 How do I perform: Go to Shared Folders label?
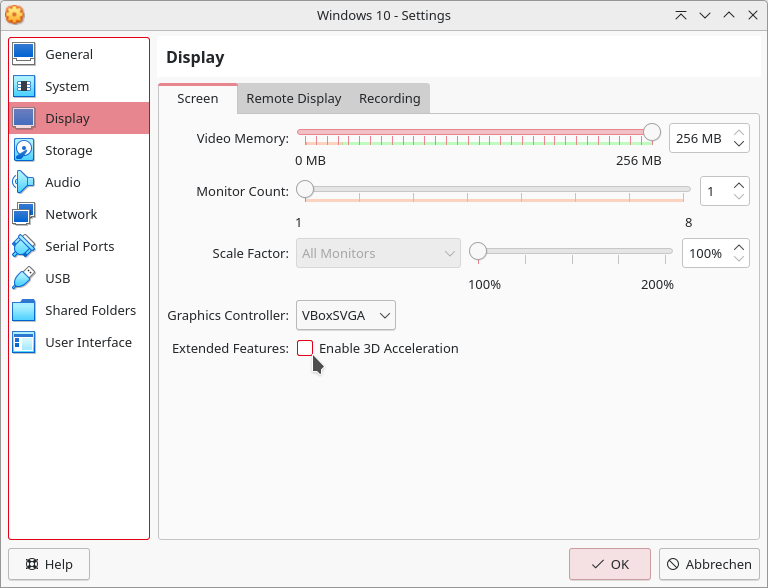tap(91, 310)
